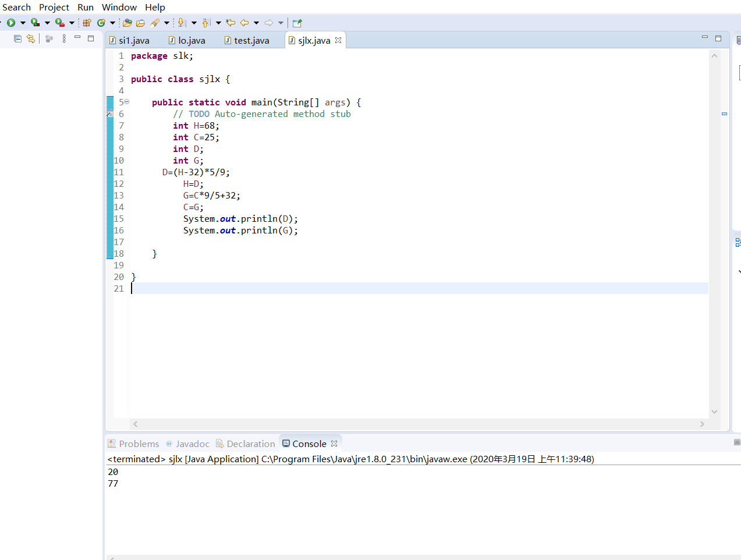Click the Open Type icon
The width and height of the screenshot is (741, 560).
[127, 23]
